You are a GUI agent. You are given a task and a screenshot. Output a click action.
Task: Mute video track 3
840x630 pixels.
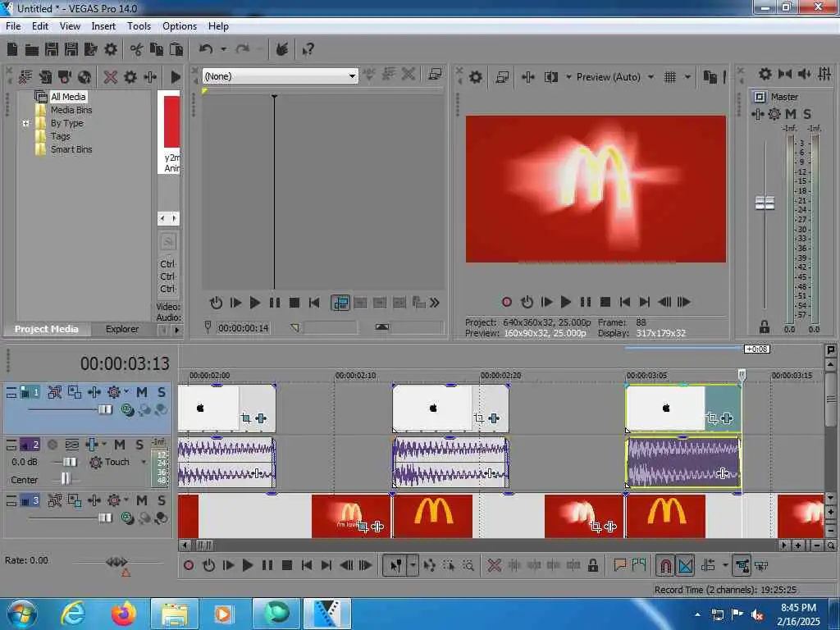tap(141, 500)
